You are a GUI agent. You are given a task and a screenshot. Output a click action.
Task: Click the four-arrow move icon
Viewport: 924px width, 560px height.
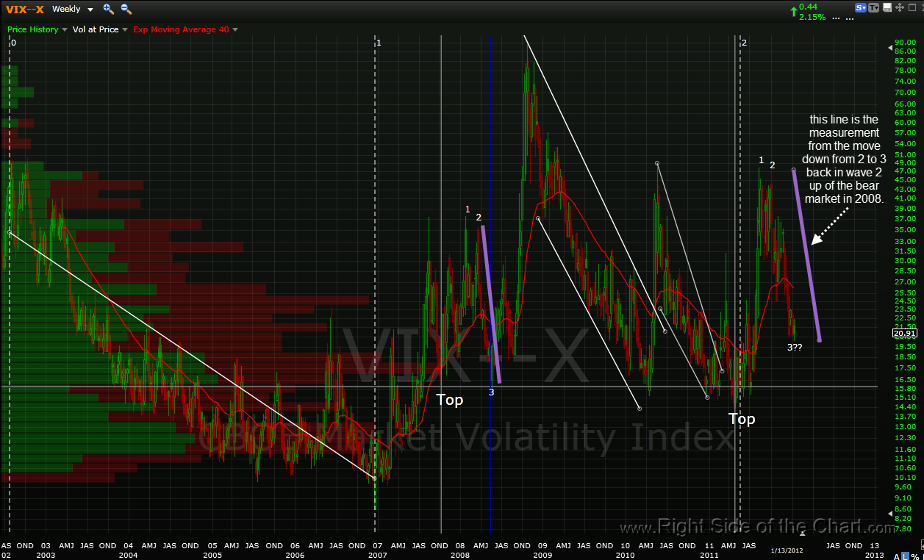pos(900,7)
